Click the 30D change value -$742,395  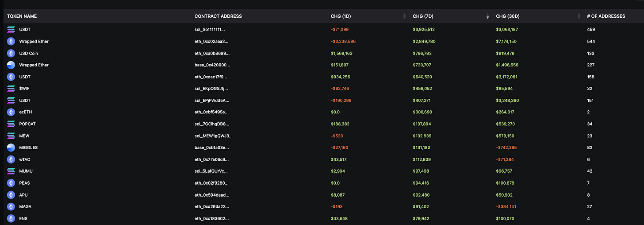click(x=507, y=147)
